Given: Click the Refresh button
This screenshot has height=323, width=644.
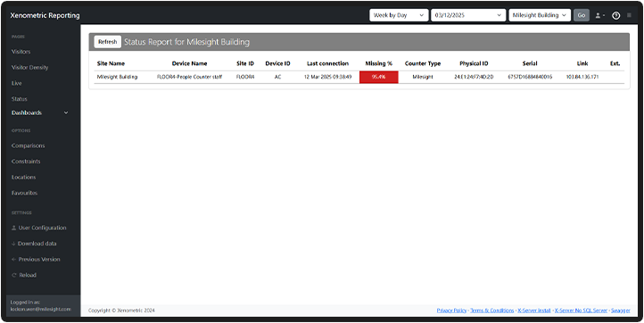Looking at the screenshot, I should pos(108,42).
